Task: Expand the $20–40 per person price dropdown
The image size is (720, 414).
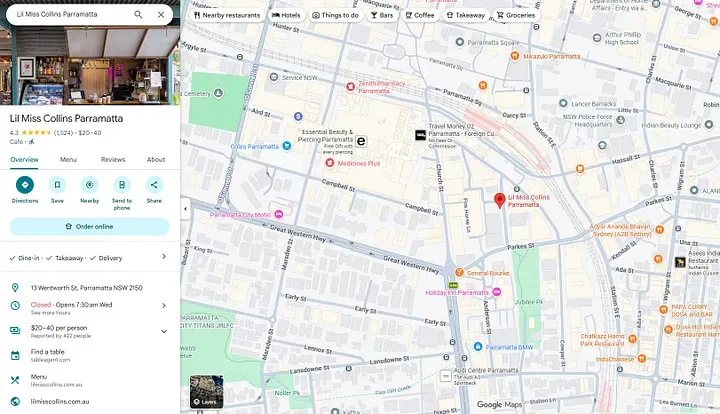Action: [164, 331]
